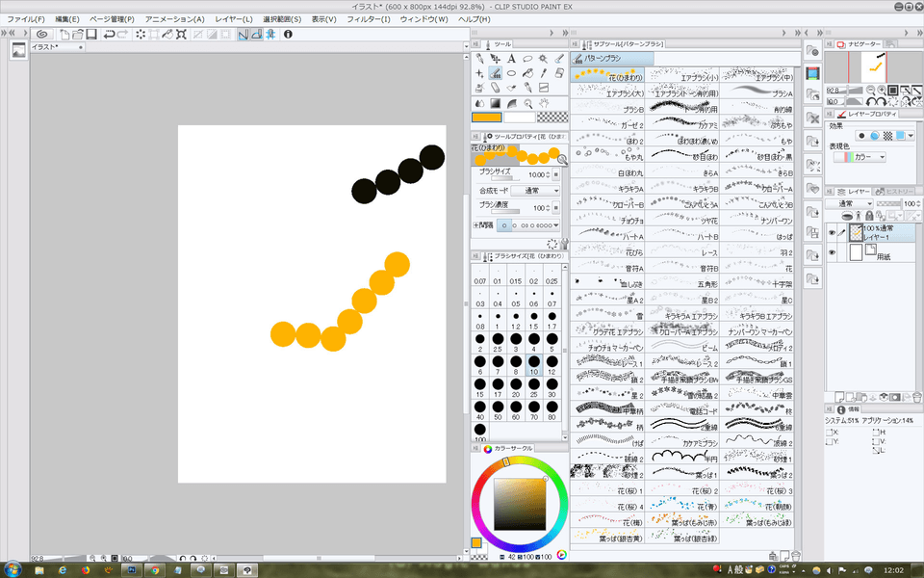Click the save floppy disk icon
This screenshot has width=924, height=578.
tap(90, 34)
